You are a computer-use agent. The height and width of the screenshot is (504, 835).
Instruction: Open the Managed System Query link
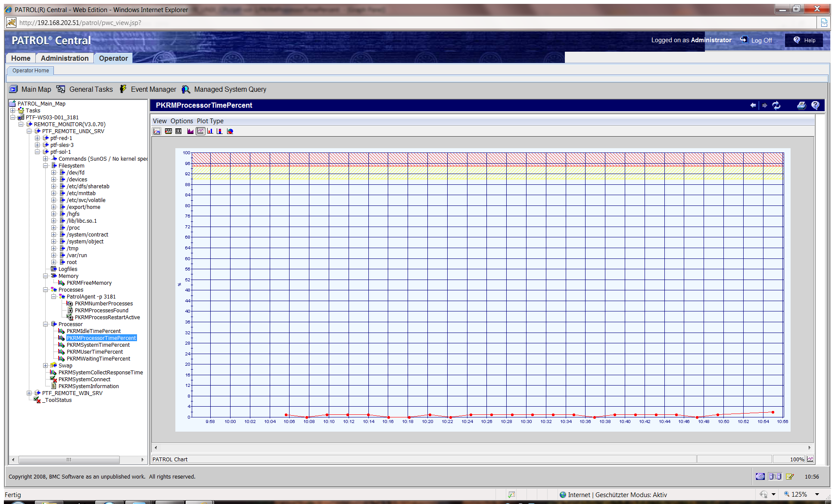(230, 89)
